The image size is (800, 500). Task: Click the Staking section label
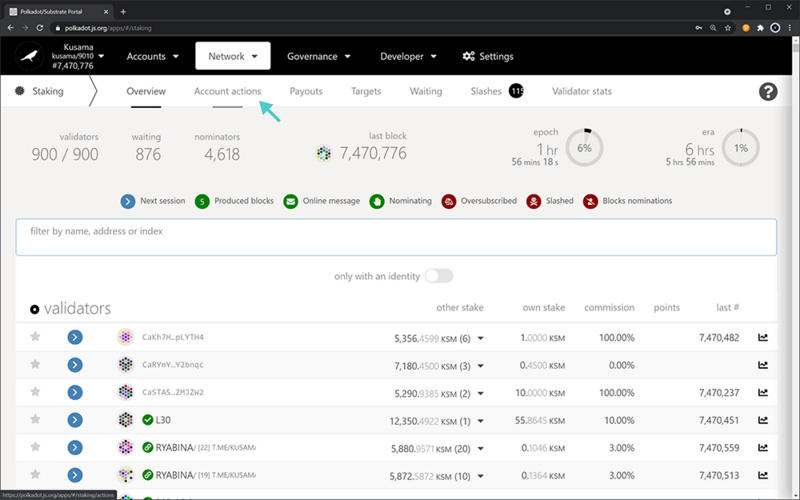tap(48, 91)
